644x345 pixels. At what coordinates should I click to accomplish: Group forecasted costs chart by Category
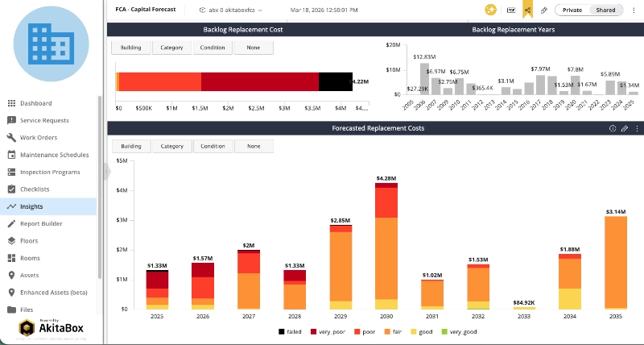[x=172, y=146]
